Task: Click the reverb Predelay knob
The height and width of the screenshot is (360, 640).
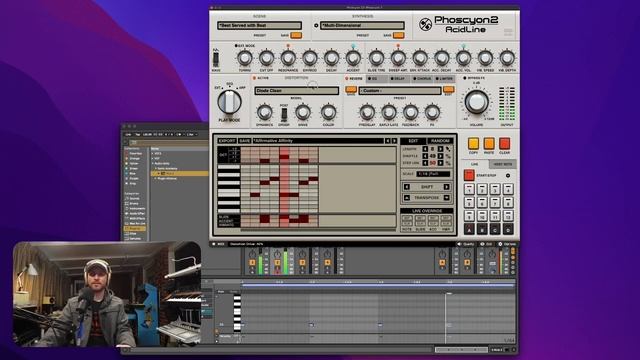Action: click(367, 112)
